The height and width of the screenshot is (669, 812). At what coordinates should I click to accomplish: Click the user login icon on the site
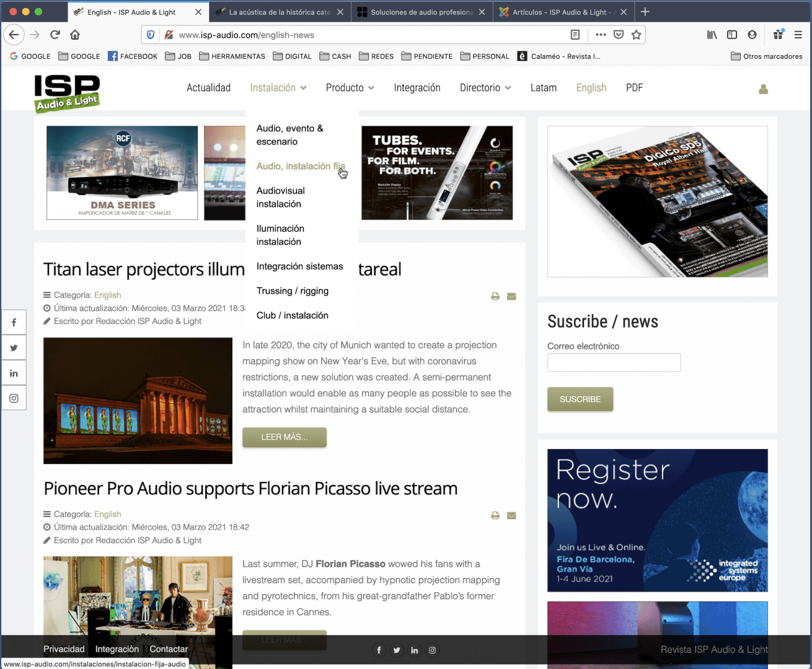764,89
